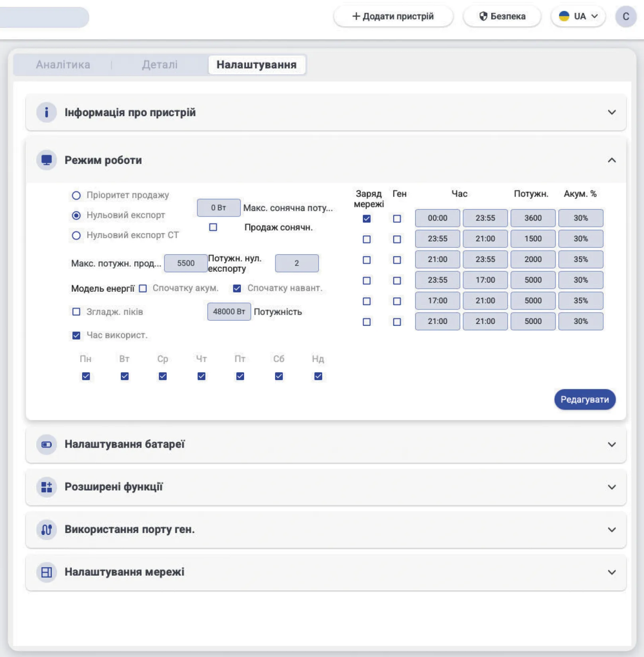Click the device information 'i' icon
This screenshot has height=657, width=644.
46,112
